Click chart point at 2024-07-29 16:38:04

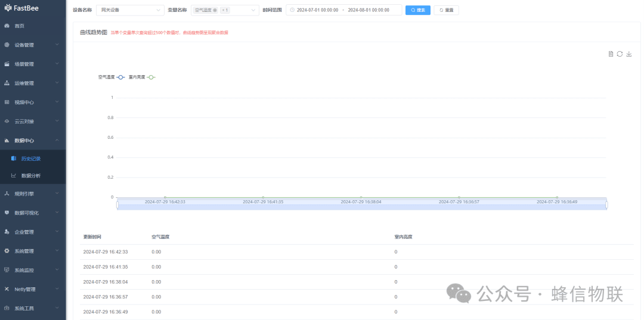coord(361,197)
